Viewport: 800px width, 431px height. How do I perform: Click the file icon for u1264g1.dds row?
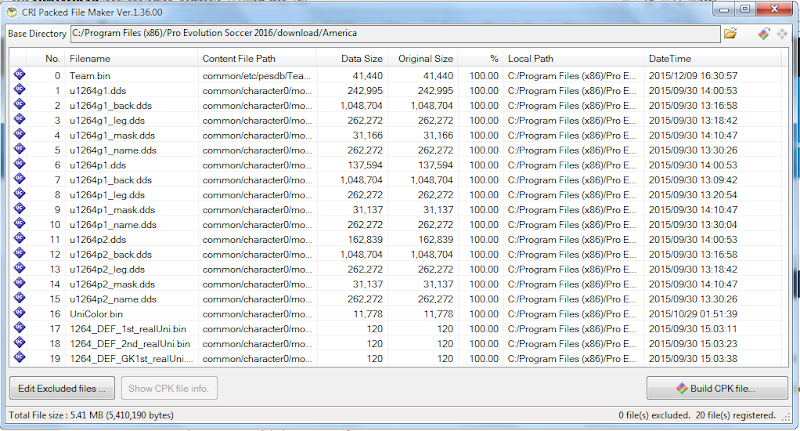point(19,89)
